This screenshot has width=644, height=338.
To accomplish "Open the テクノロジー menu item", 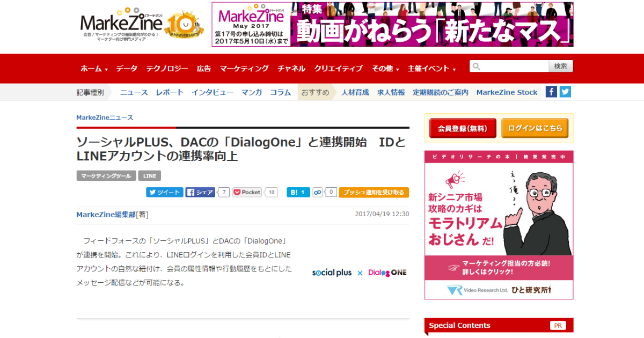I will [x=167, y=69].
